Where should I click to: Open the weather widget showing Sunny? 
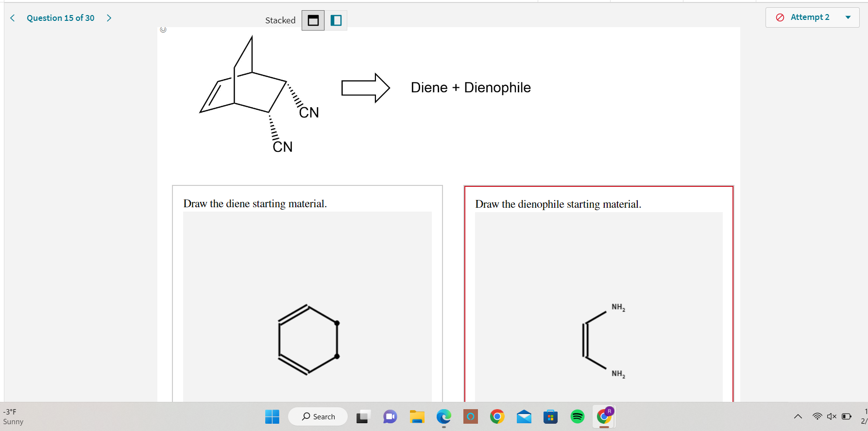tap(13, 417)
